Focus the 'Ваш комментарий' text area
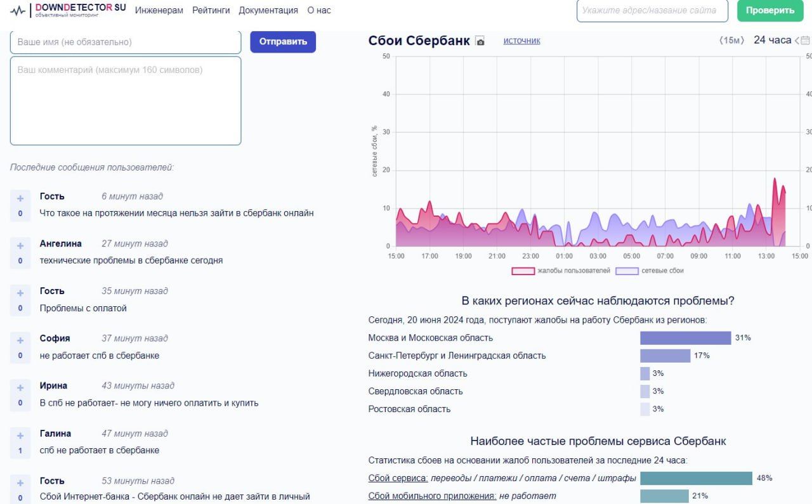The height and width of the screenshot is (504, 812). [126, 101]
